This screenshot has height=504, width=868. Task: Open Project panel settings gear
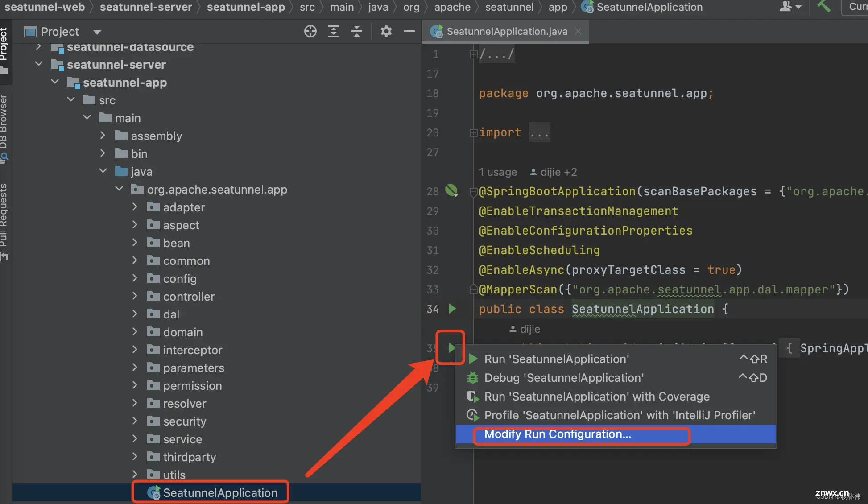click(386, 31)
